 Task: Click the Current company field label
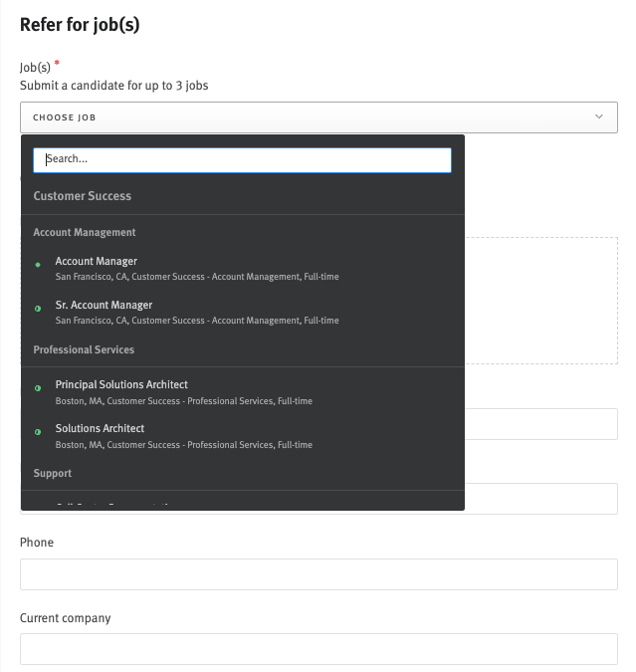(65, 618)
